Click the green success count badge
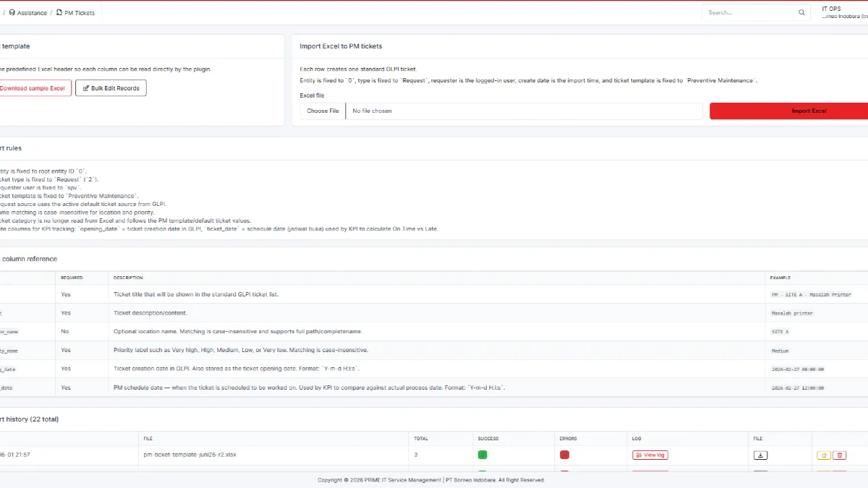Viewport: 868px width, 488px height. pos(482,455)
